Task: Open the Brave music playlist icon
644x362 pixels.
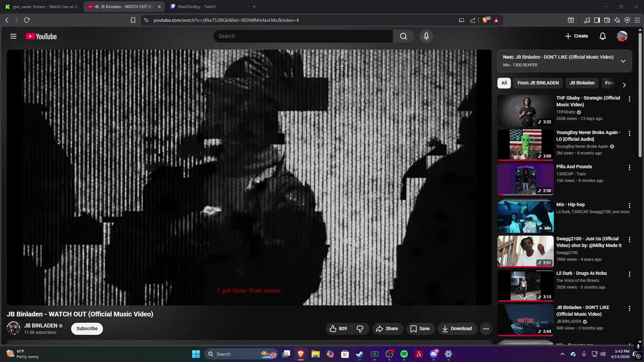Action: click(587, 20)
